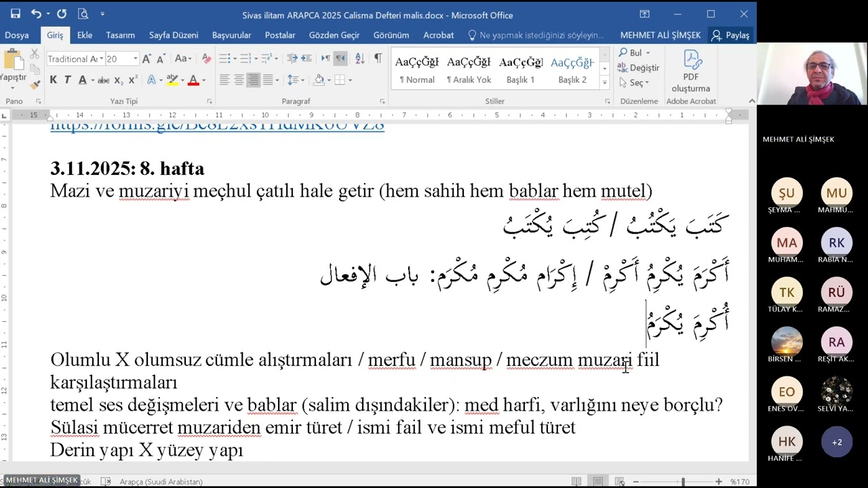Switch to the Ekle tab

point(85,35)
